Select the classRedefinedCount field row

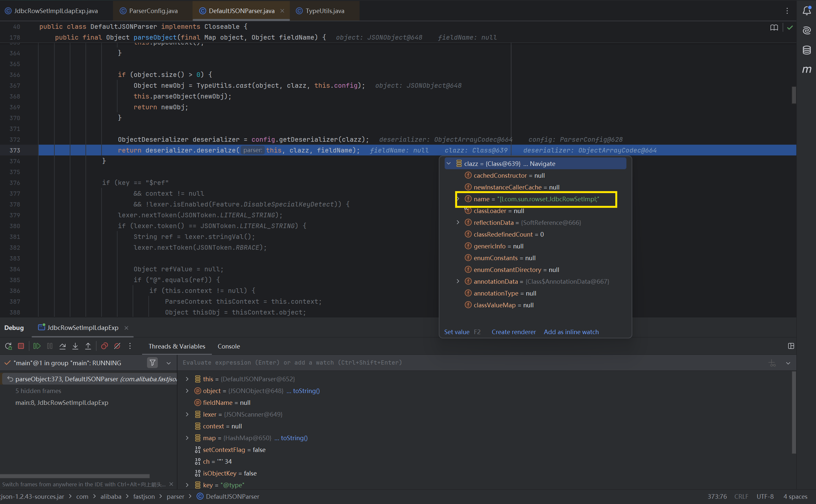pos(535,234)
